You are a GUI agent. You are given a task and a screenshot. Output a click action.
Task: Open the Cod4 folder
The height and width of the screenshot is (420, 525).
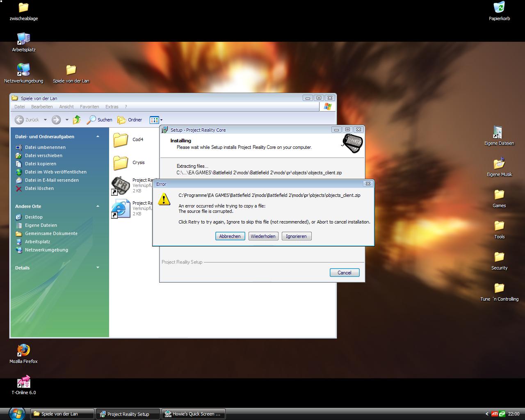pos(121,140)
